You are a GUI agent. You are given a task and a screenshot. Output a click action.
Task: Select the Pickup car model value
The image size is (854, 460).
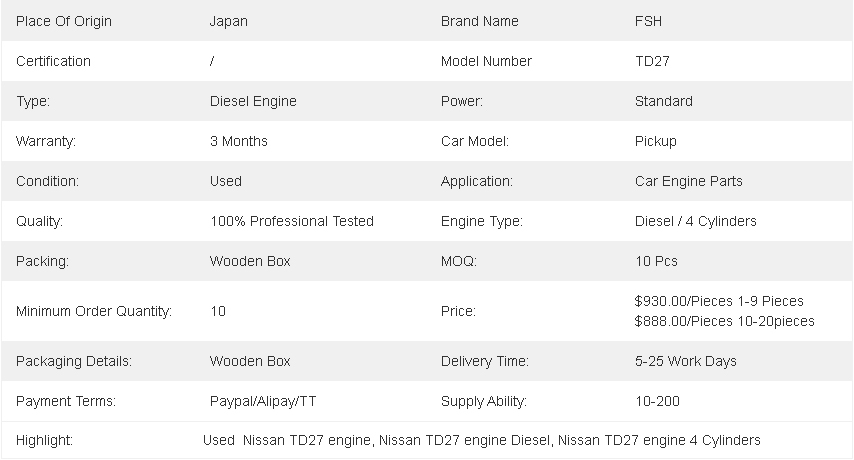(655, 141)
